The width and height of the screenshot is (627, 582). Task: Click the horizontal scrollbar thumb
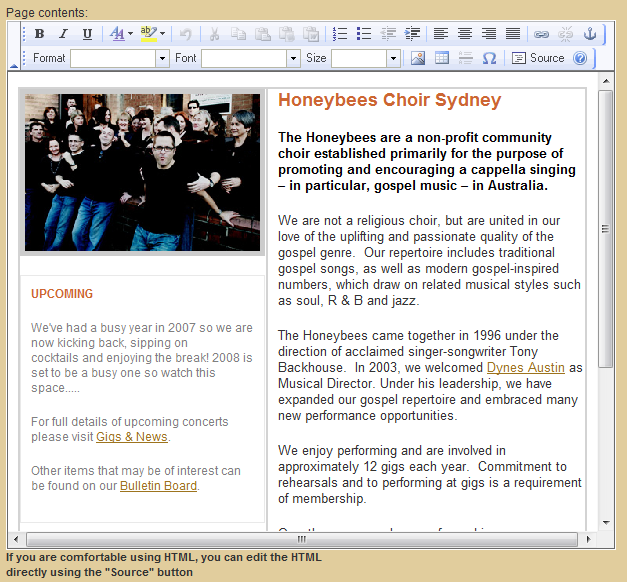point(302,539)
